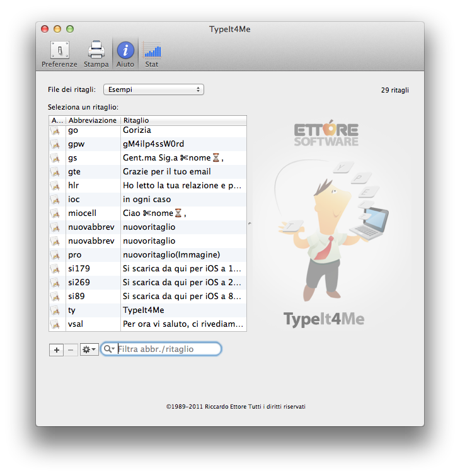Zoom the TypeIt4Me window with green button

click(x=70, y=29)
